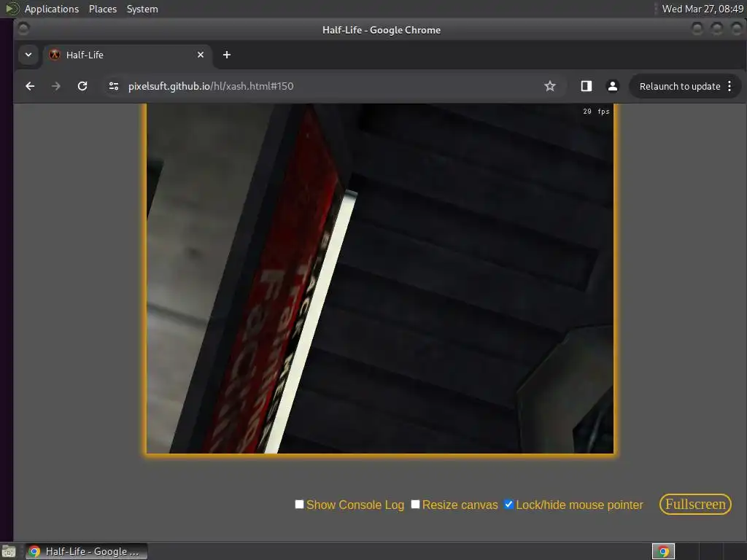Screen dimensions: 747x560
Task: Click Chrome icon in workspace switcher
Action: [x=663, y=551]
